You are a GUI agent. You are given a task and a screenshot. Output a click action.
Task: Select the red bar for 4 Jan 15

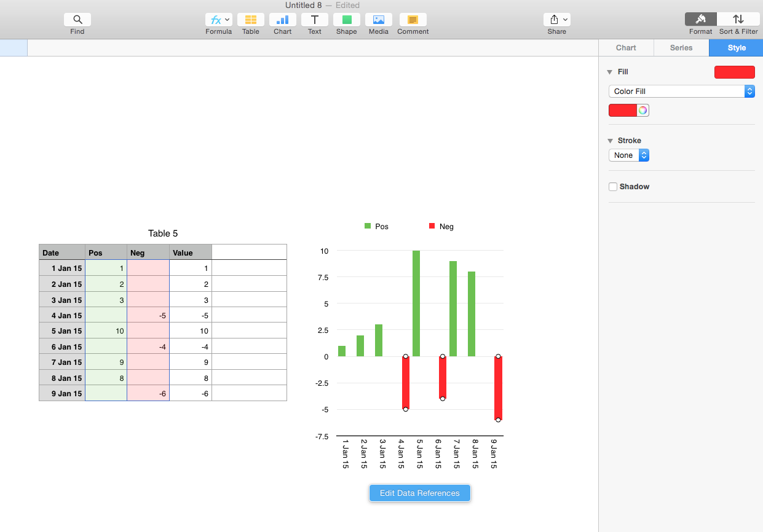(x=406, y=383)
